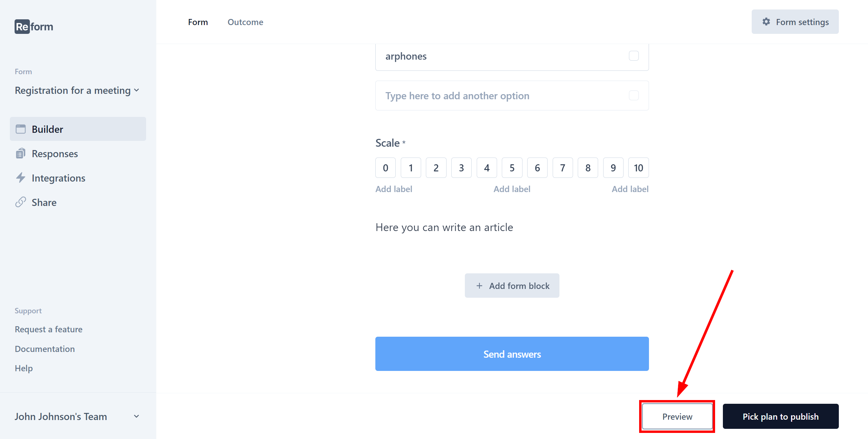
Task: Select the Integrations icon
Action: click(20, 177)
